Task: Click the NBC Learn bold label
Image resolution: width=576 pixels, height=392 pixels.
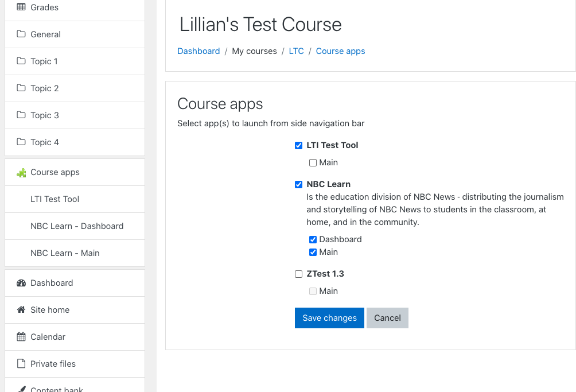Action: (328, 184)
